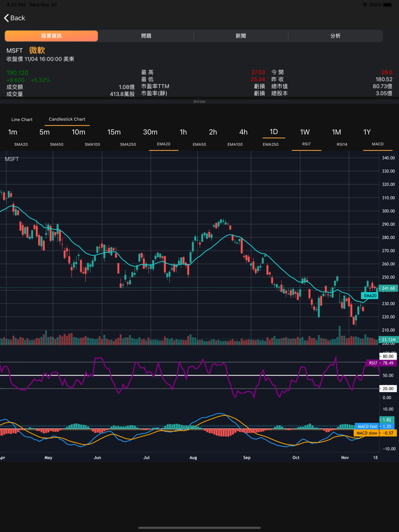Tap the EMA20 label on chart
Viewport: 399px width, 532px height.
tap(370, 296)
